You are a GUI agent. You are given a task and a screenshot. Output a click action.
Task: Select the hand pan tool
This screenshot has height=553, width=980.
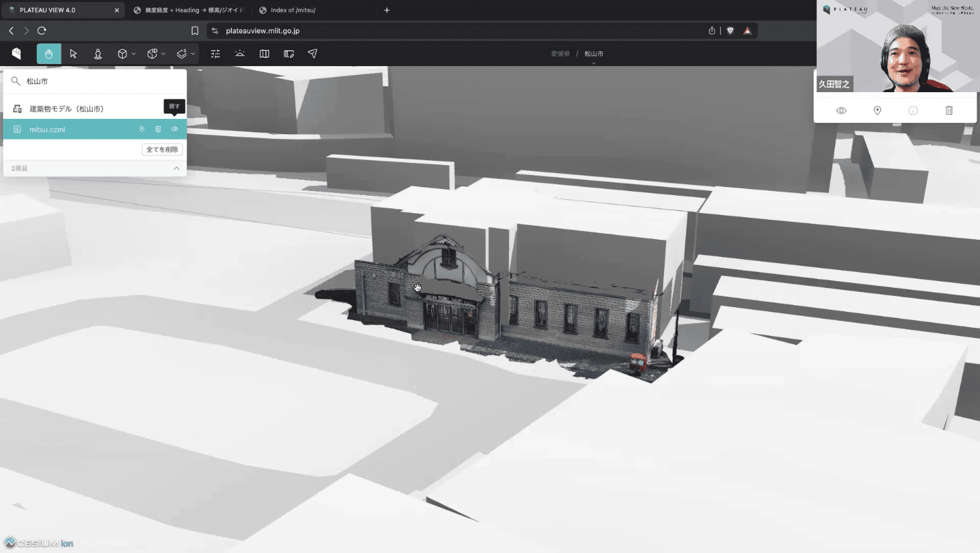point(49,54)
